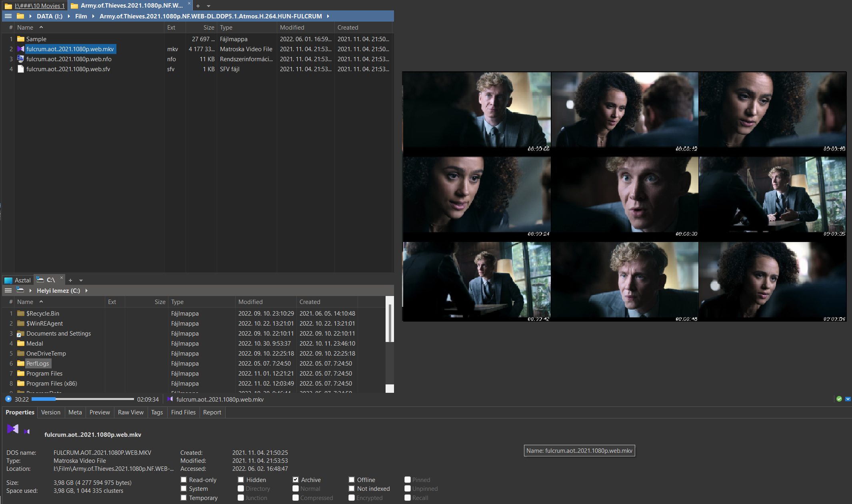Open the Preview tab
852x504 pixels.
pyautogui.click(x=100, y=412)
